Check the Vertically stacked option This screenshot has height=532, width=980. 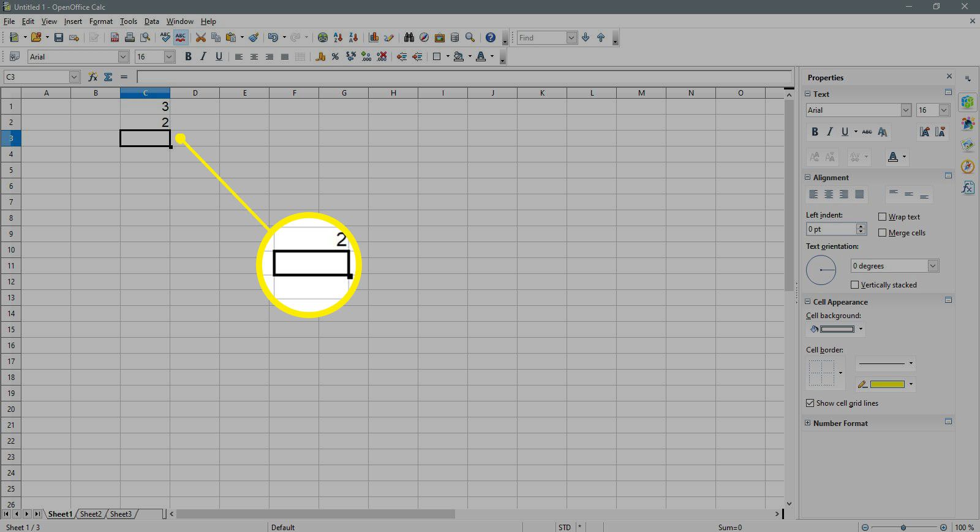coord(854,285)
